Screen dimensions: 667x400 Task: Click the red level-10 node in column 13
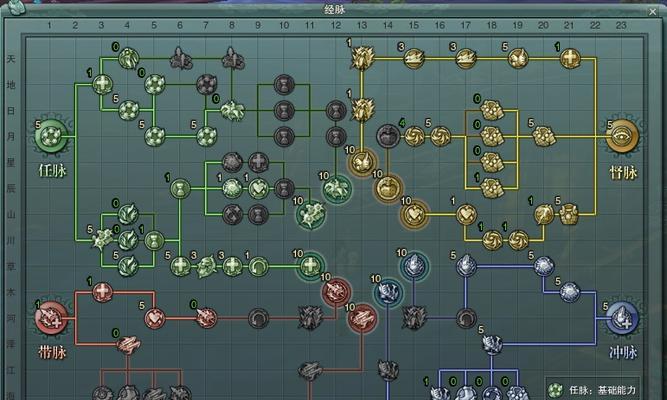pyautogui.click(x=362, y=318)
